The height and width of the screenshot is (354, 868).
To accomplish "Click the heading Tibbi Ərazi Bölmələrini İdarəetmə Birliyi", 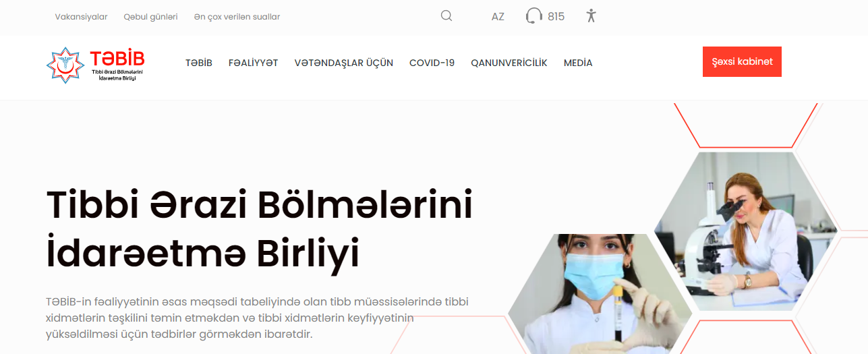I will pyautogui.click(x=260, y=229).
